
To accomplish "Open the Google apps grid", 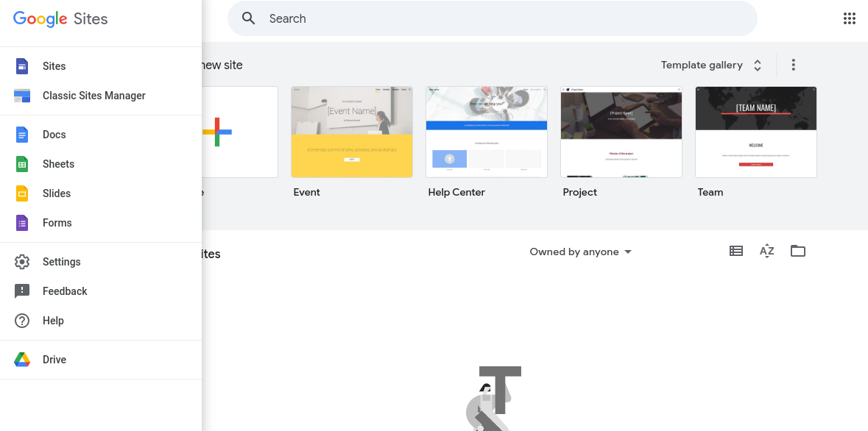I will click(849, 18).
